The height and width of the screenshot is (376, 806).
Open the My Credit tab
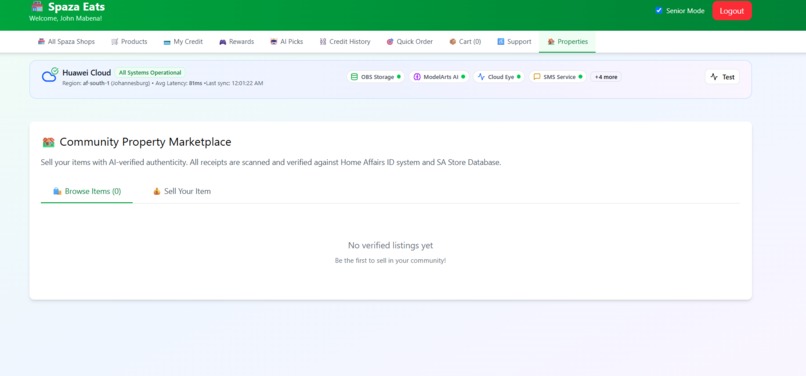[183, 42]
